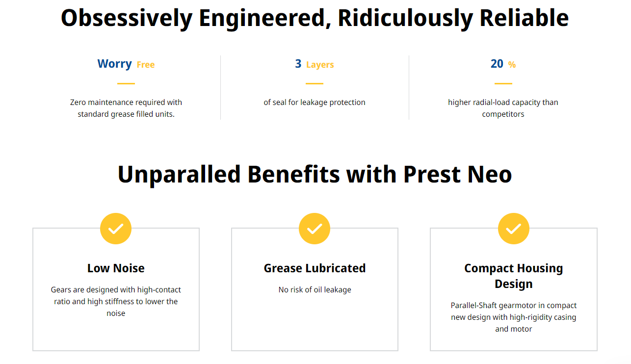The height and width of the screenshot is (364, 631).
Task: Click the Low Noise card heading
Action: (116, 268)
